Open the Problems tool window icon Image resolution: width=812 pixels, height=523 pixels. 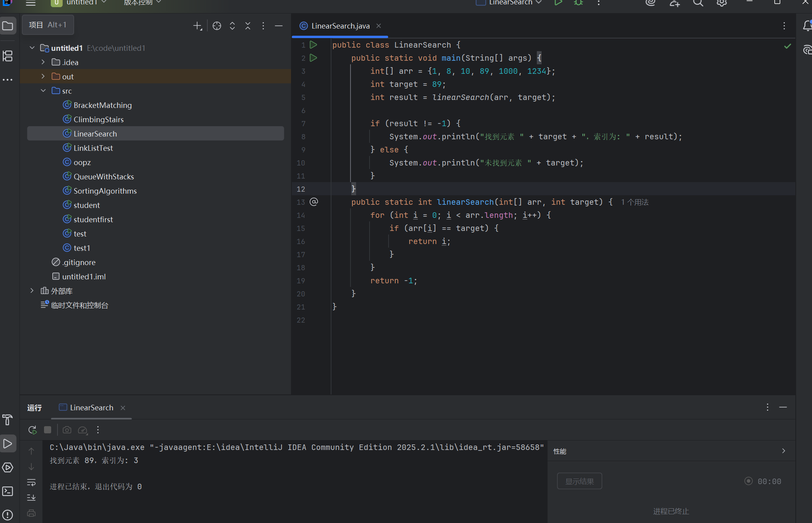tap(8, 515)
